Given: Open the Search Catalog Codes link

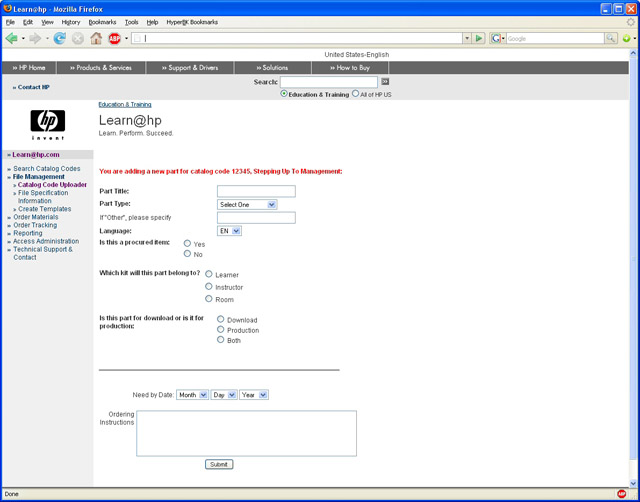Looking at the screenshot, I should [47, 169].
